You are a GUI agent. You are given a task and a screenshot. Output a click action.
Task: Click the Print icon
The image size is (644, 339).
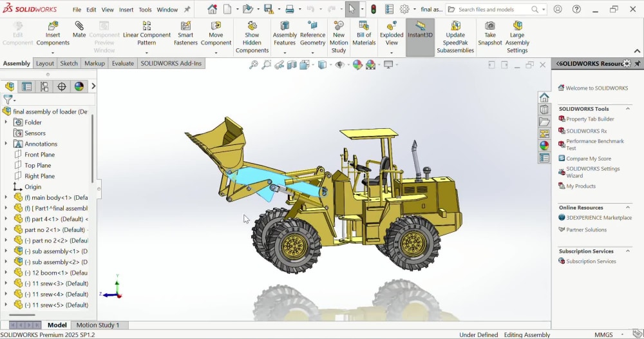pyautogui.click(x=290, y=9)
